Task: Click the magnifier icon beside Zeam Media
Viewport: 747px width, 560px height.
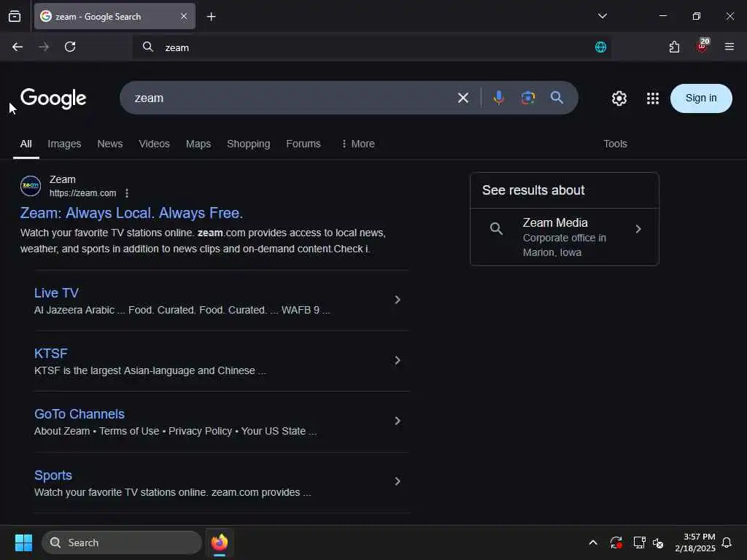Action: coord(496,228)
